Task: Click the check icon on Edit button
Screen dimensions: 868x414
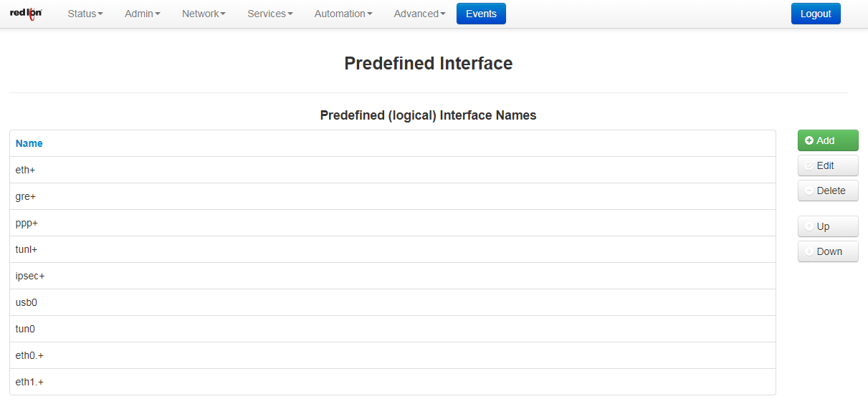Action: 809,165
